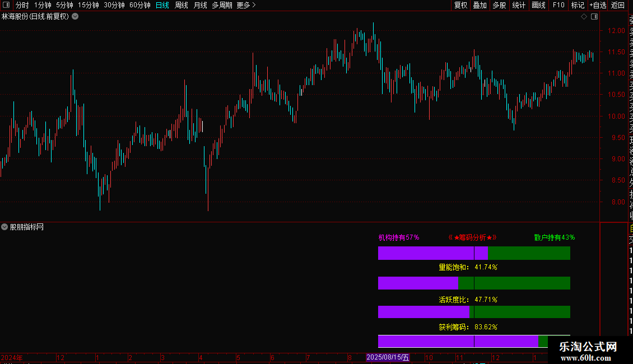The image size is (633, 364).
Task: Select the 15分钟 period tab
Action: pyautogui.click(x=89, y=5)
